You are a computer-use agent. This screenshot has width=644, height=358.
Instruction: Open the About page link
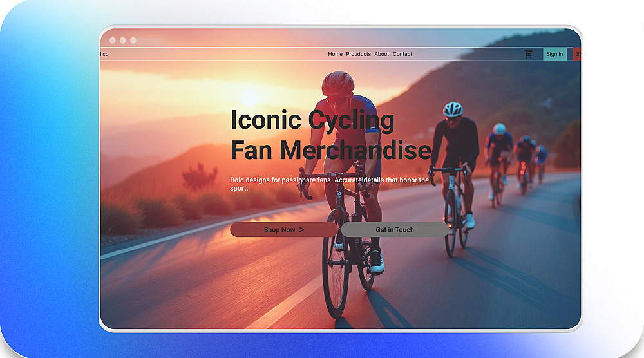[381, 54]
